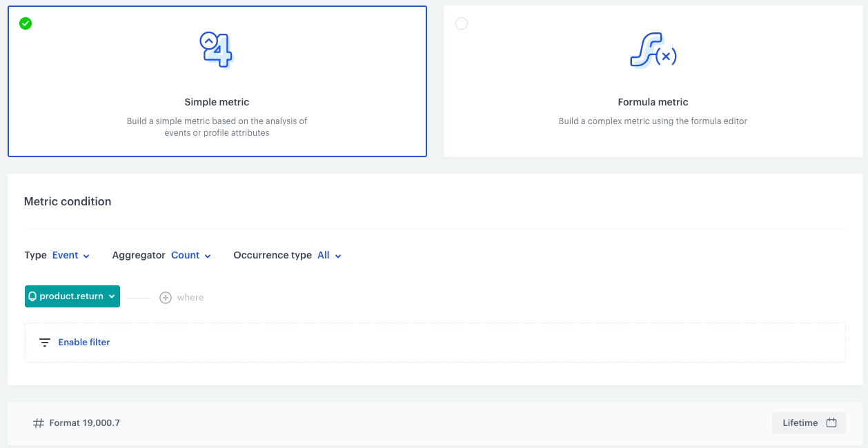
Task: Choose the Simple metric card title
Action: tap(217, 102)
